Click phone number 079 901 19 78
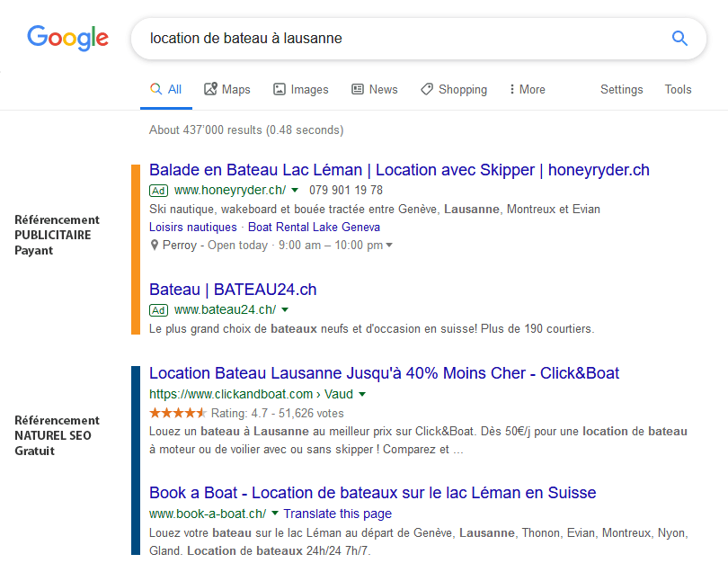This screenshot has width=728, height=581. point(346,191)
